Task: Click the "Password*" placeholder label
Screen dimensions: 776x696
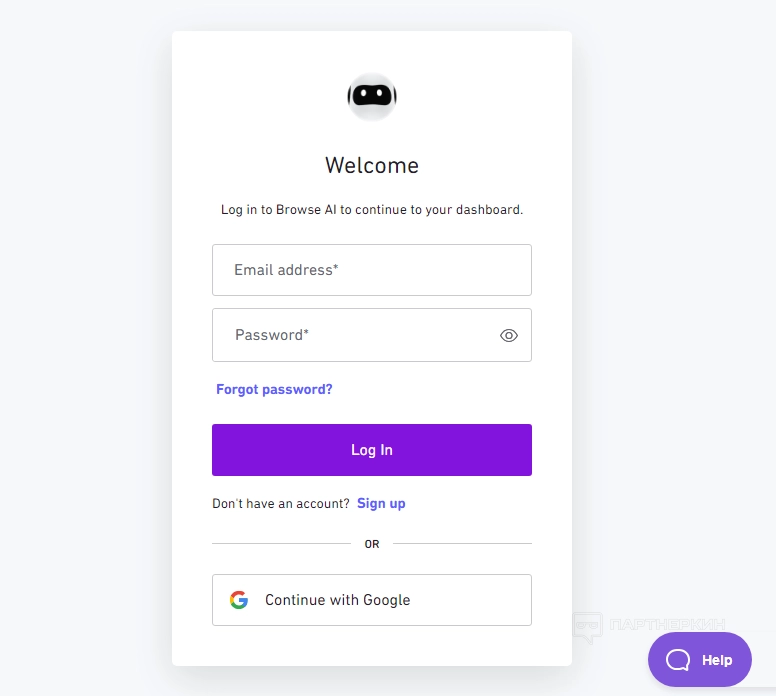Action: [x=272, y=335]
